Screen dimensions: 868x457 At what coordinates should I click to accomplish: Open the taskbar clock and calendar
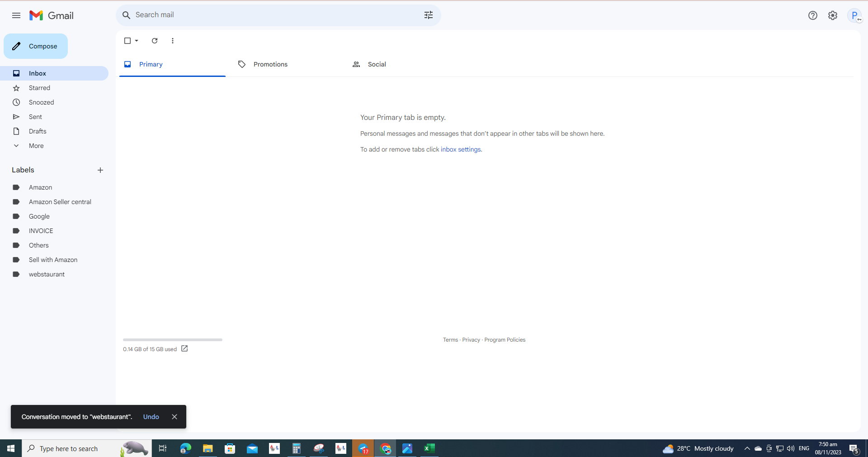click(828, 448)
